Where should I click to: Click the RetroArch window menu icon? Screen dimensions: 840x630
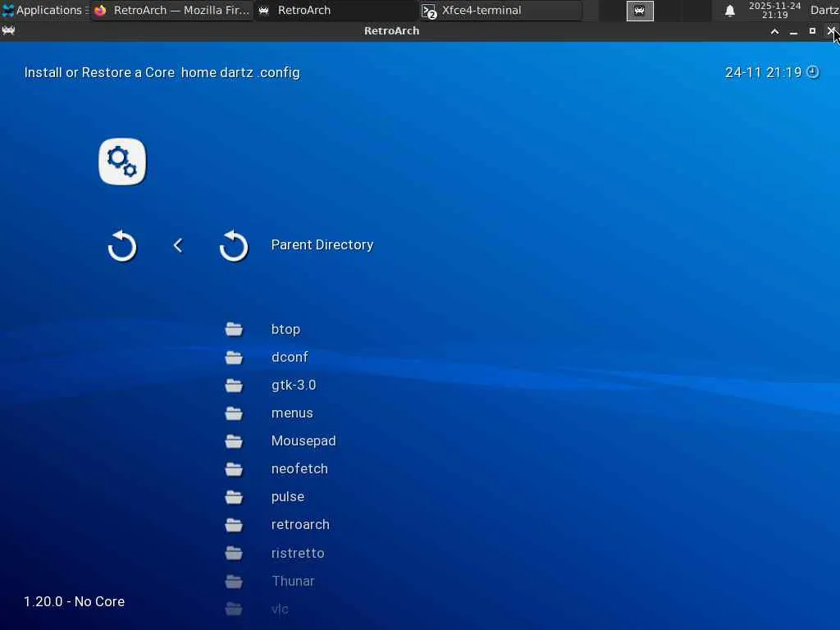click(8, 31)
